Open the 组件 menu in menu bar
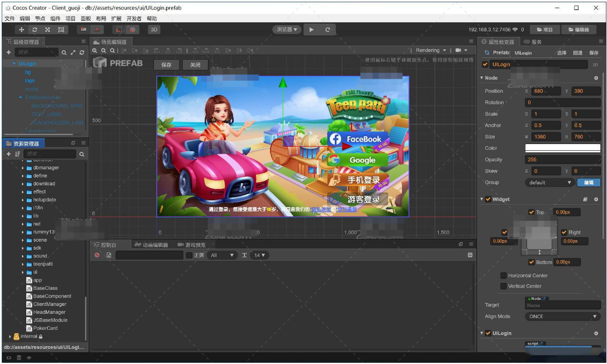Image resolution: width=607 pixels, height=364 pixels. 55,18
